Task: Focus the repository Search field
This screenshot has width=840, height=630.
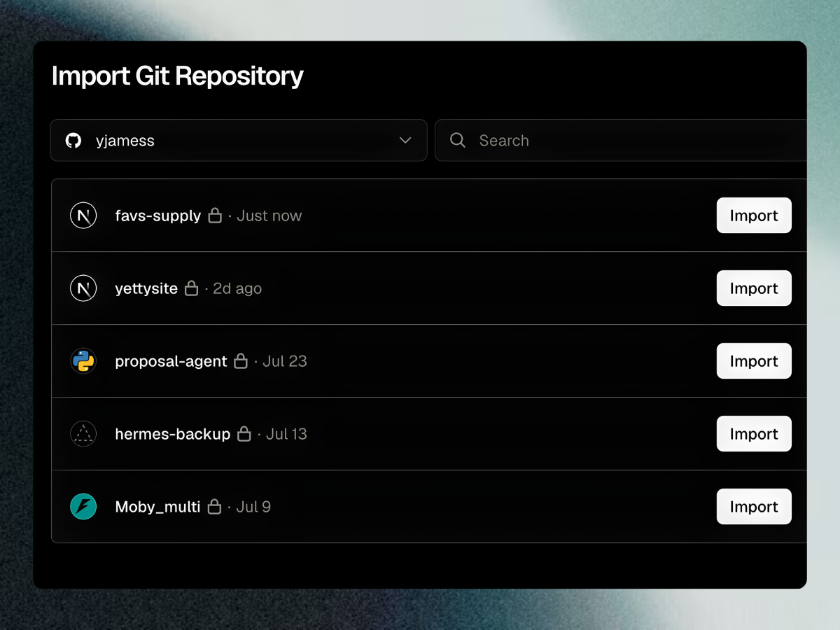Action: point(621,141)
